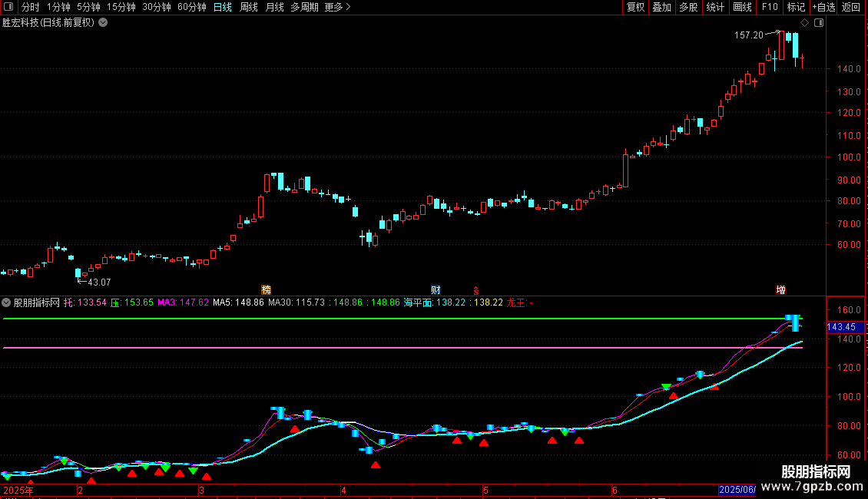Click month 4 on the time axis
Screen dimensions: 868x499
(x=344, y=490)
